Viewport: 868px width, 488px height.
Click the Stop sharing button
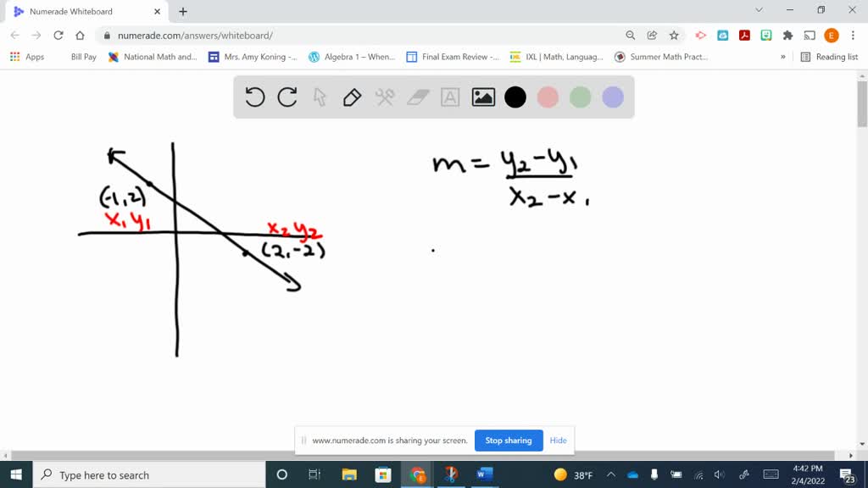pyautogui.click(x=509, y=441)
